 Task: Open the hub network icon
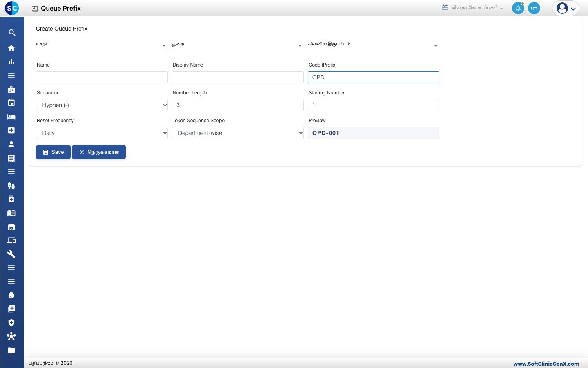(x=11, y=337)
